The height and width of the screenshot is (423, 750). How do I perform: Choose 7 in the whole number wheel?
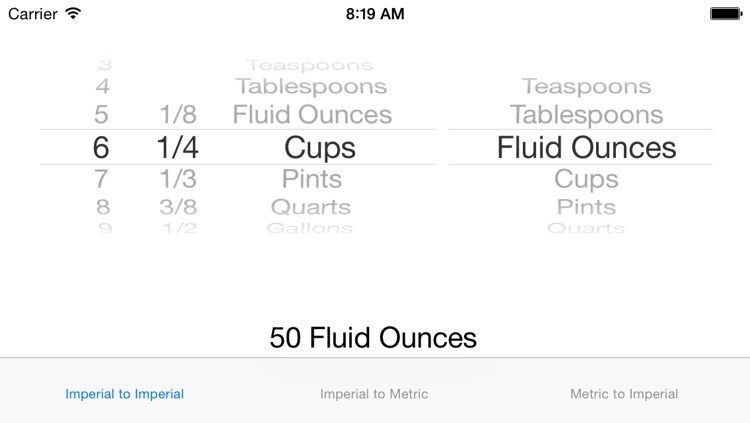101,179
